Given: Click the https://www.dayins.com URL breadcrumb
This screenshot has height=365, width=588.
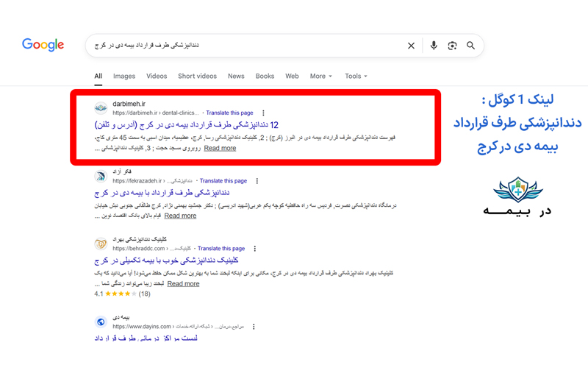Looking at the screenshot, I should click(x=178, y=327).
